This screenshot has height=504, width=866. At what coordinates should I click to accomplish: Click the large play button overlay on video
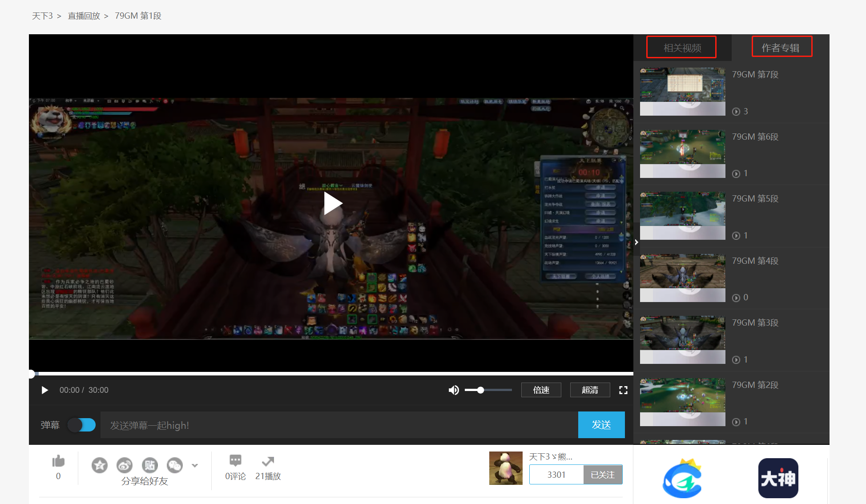point(333,204)
